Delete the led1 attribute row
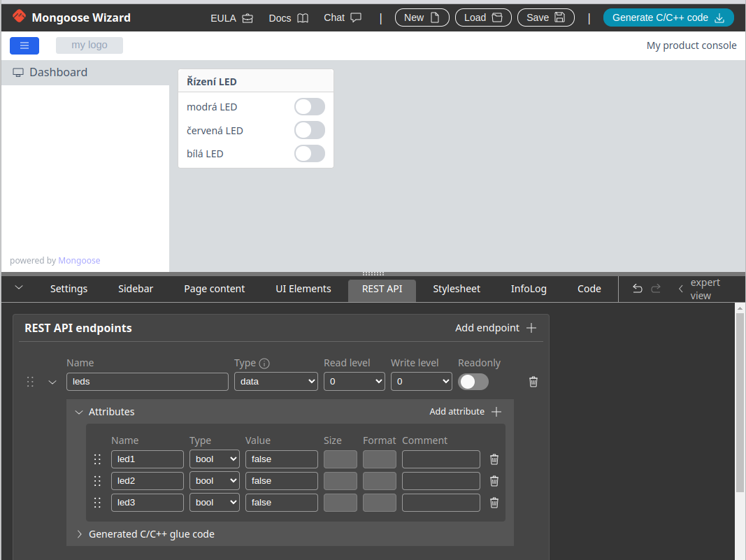Image resolution: width=746 pixels, height=560 pixels. (x=494, y=459)
